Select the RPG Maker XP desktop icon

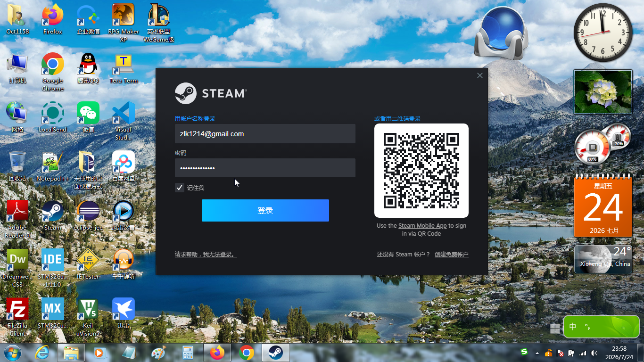point(124,23)
